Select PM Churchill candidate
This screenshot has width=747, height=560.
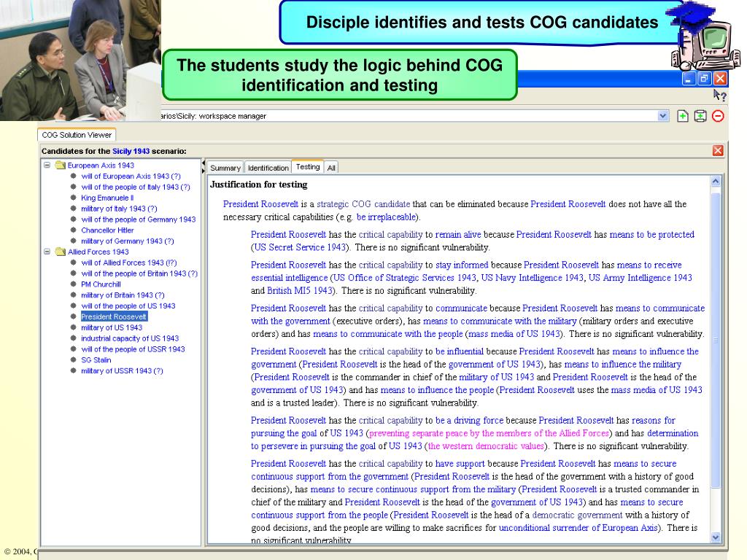pos(101,284)
